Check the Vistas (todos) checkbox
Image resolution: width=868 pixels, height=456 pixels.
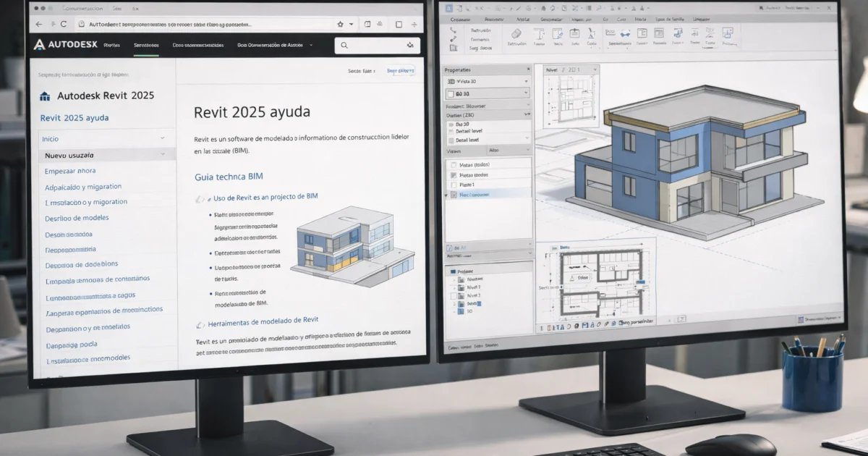pyautogui.click(x=453, y=164)
